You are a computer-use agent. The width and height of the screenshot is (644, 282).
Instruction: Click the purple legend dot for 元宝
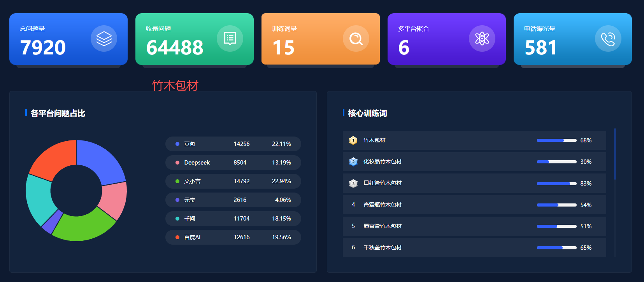[177, 200]
